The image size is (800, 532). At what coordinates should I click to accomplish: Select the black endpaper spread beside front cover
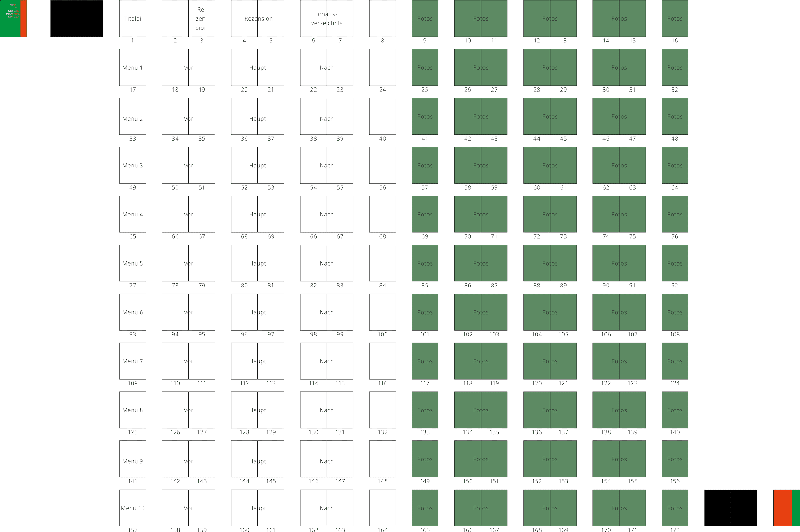[77, 18]
